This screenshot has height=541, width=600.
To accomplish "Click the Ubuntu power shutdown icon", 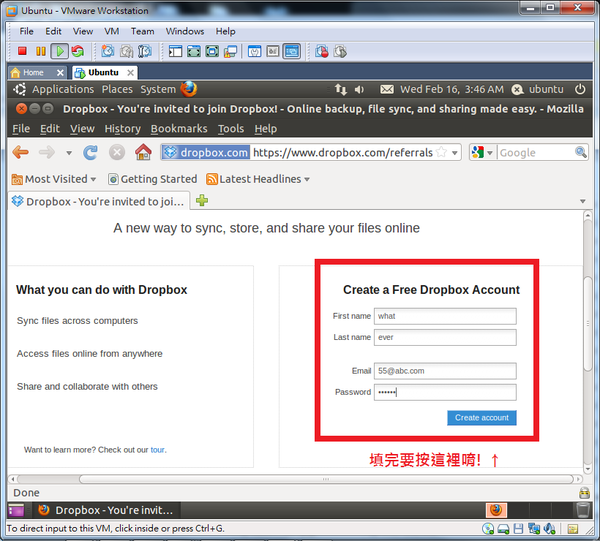I will tap(580, 89).
